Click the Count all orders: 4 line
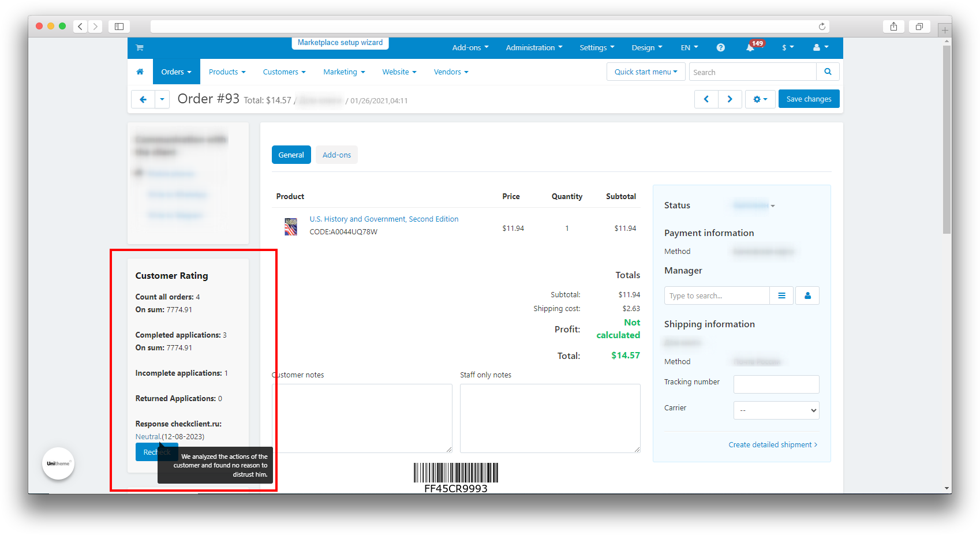Viewport: 980px width, 535px height. [167, 297]
